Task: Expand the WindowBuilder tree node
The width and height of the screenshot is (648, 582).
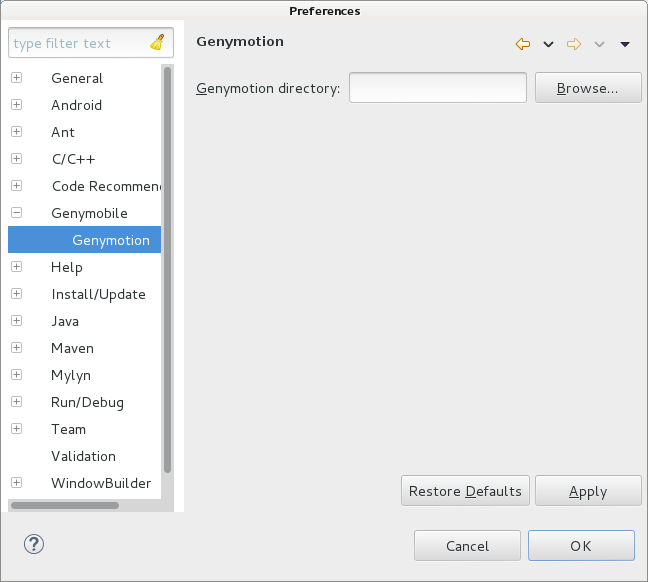Action: pyautogui.click(x=17, y=483)
